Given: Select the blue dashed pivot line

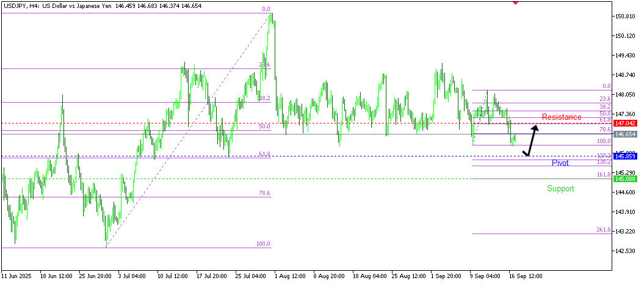Looking at the screenshot, I should coord(306,156).
